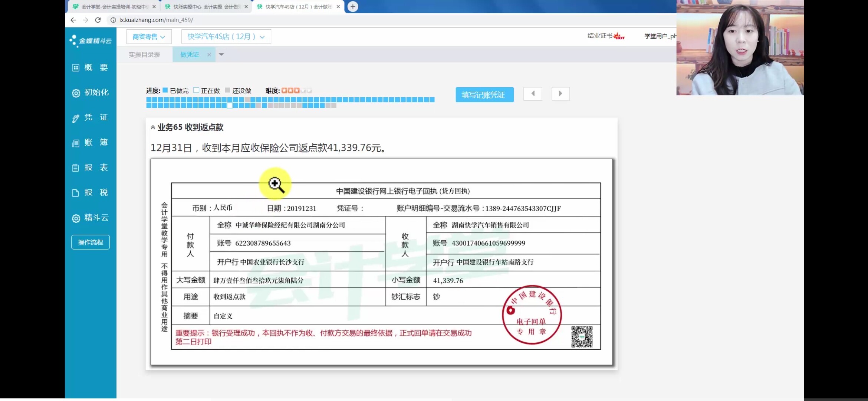Click the serial number 1389-244763543307CJJF
868x401 pixels.
(523, 208)
